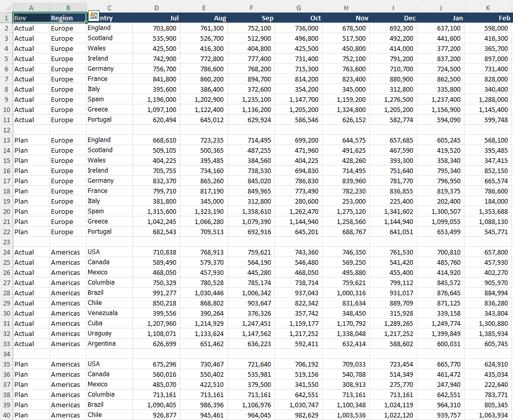This screenshot has width=513, height=420.
Task: Select Wales cell in row 15
Action: [x=110, y=160]
